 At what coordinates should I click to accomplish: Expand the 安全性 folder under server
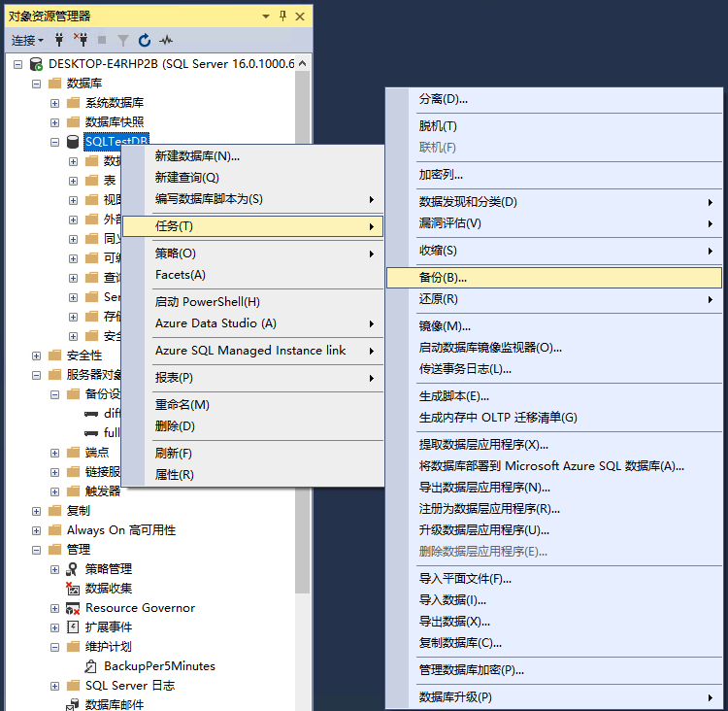[x=36, y=355]
